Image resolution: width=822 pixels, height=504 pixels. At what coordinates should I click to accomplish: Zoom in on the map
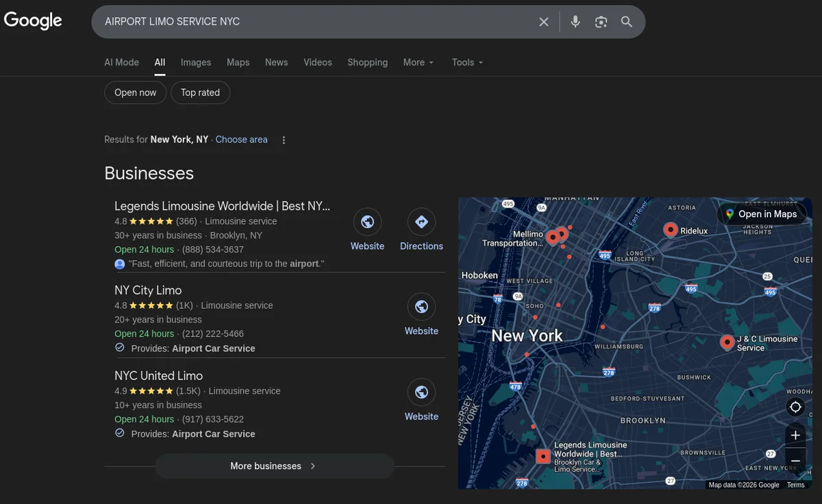(x=795, y=436)
